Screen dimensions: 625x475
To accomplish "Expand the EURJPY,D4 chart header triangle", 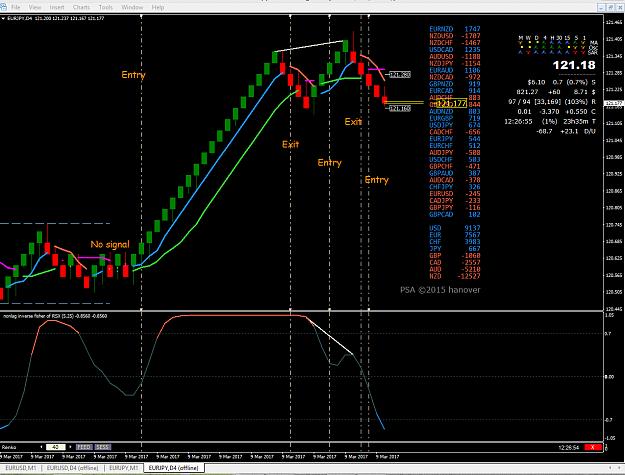I will coord(3,18).
